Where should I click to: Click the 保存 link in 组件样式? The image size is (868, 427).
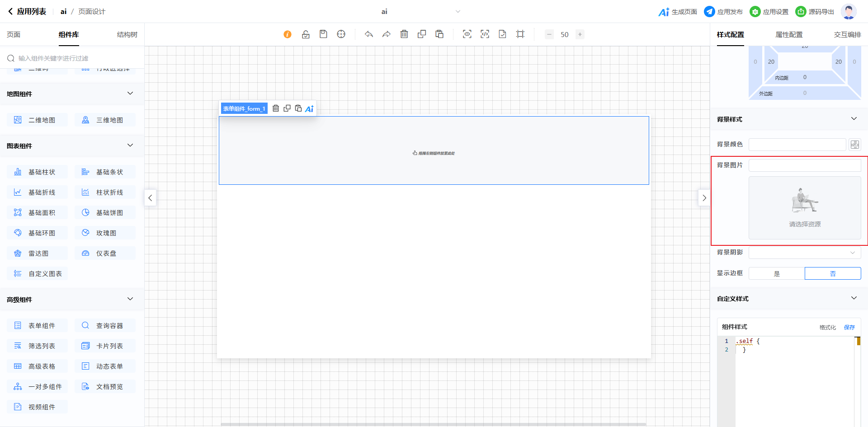click(x=849, y=327)
